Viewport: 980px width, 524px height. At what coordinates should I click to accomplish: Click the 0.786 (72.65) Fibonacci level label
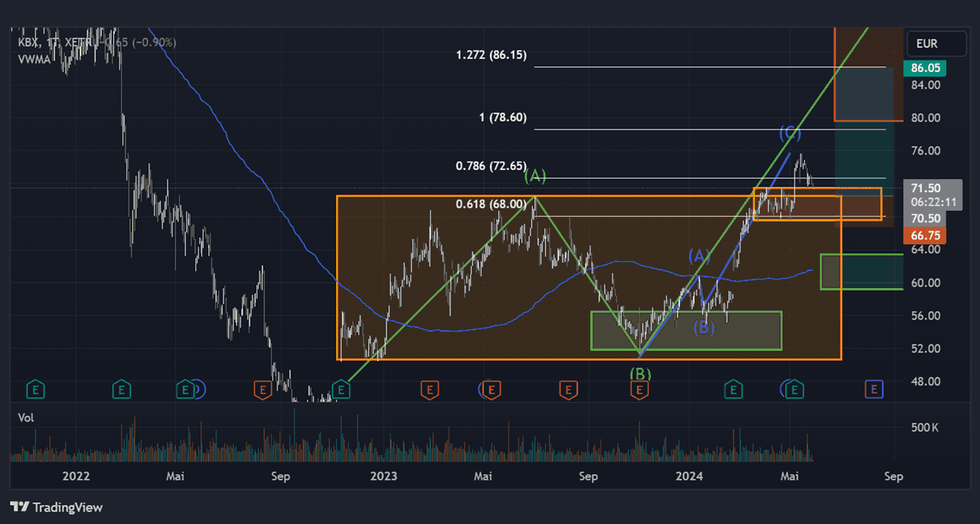coord(492,165)
